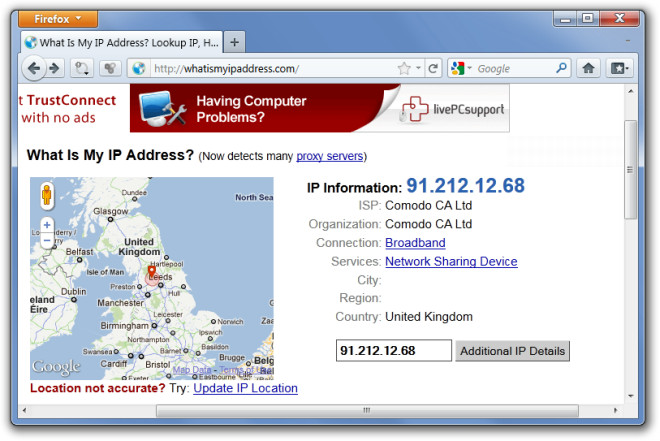Click the large 91.212.12.68 IP heading
Viewport: 660px width, 441px height.
point(466,186)
